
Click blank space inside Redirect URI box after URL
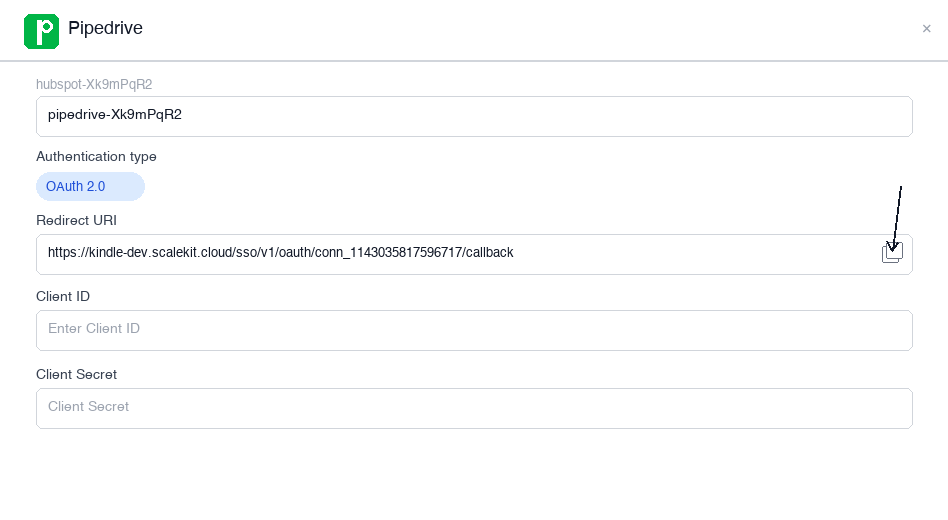700,253
